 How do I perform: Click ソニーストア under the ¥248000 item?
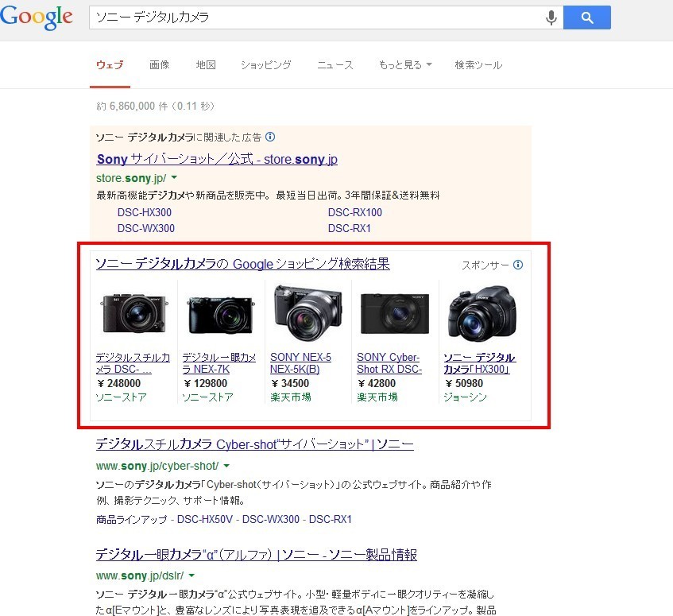point(121,397)
